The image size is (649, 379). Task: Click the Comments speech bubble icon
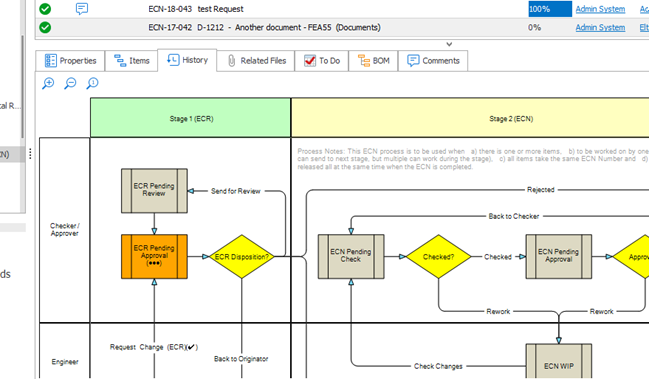[x=413, y=61]
